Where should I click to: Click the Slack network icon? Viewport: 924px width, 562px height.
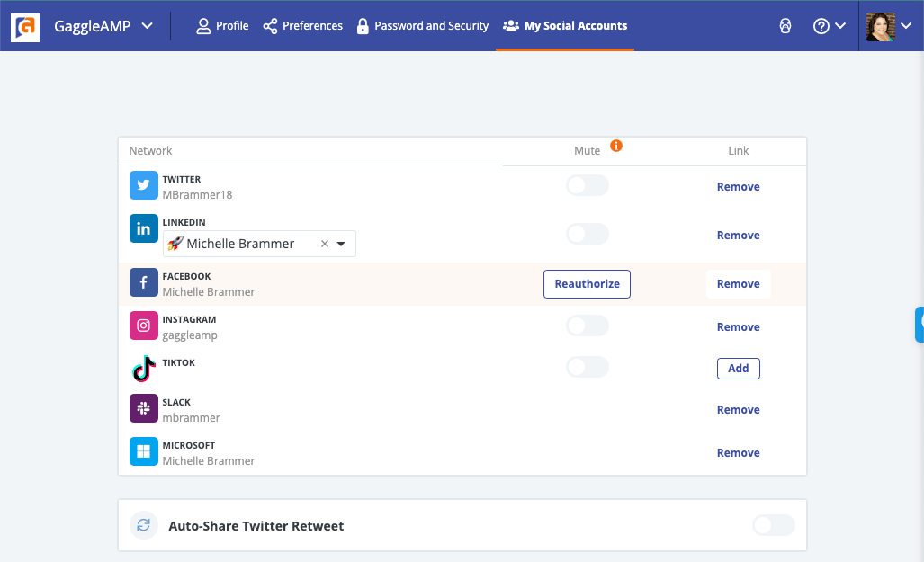[x=144, y=408]
